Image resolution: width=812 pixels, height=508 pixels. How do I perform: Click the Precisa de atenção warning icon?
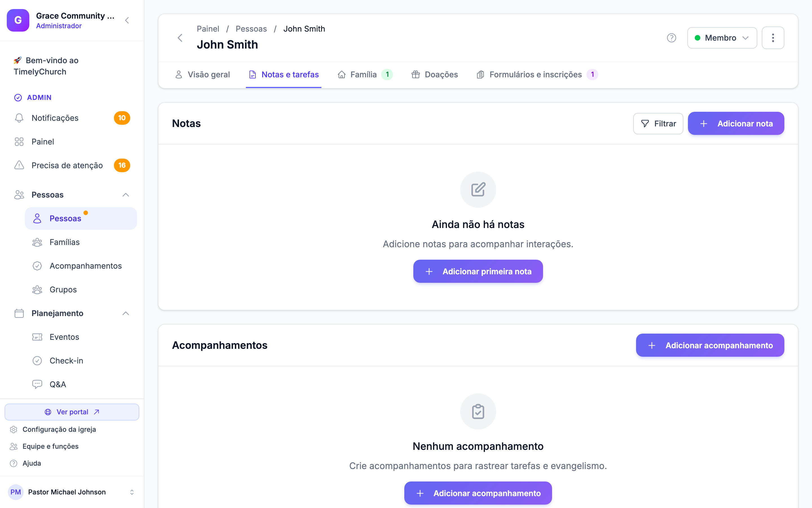19,165
